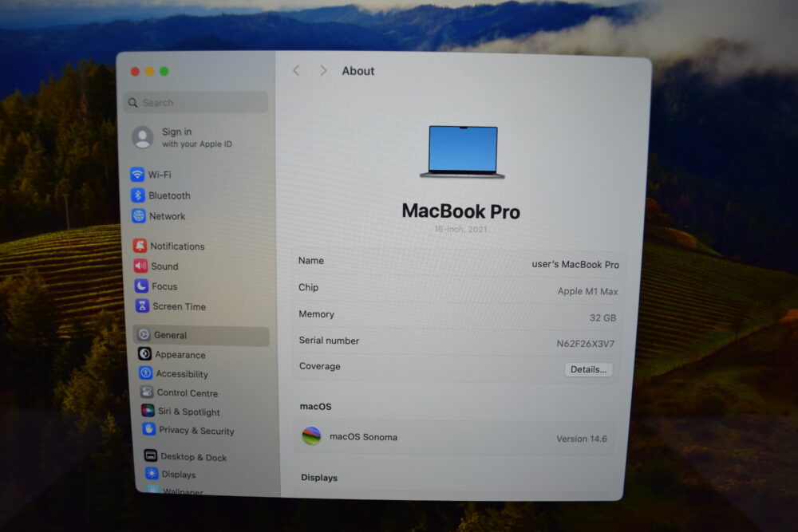This screenshot has width=798, height=532.
Task: Click the green full-screen window button
Action: click(x=164, y=71)
